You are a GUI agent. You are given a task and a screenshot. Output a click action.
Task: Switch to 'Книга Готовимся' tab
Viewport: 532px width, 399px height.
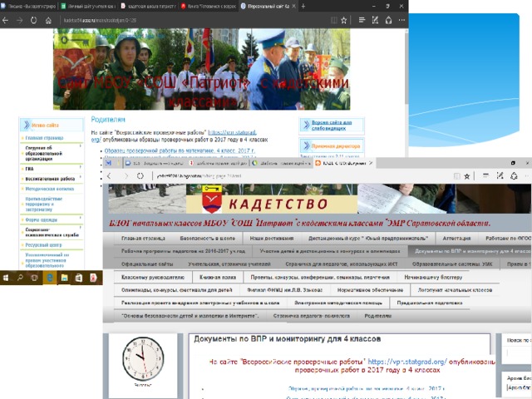209,6
